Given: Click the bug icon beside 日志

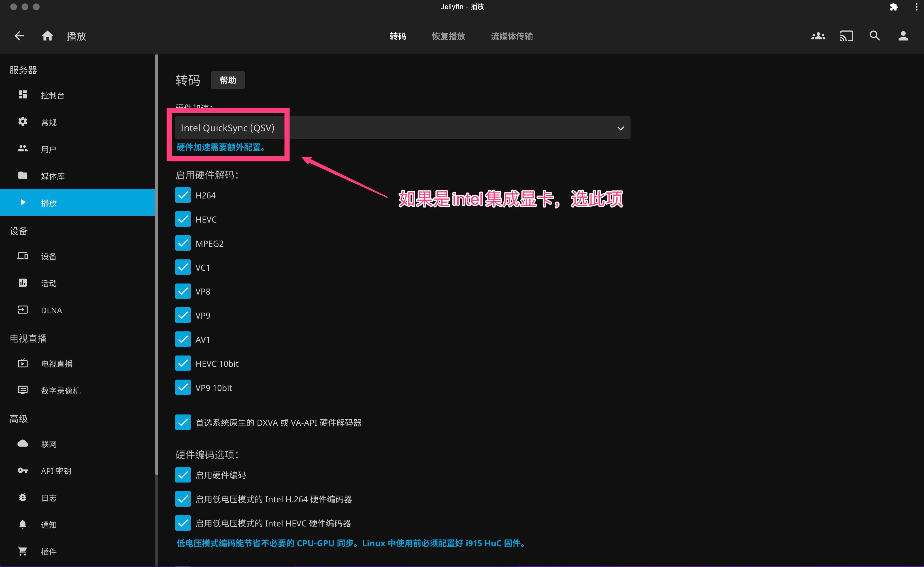Looking at the screenshot, I should click(23, 498).
